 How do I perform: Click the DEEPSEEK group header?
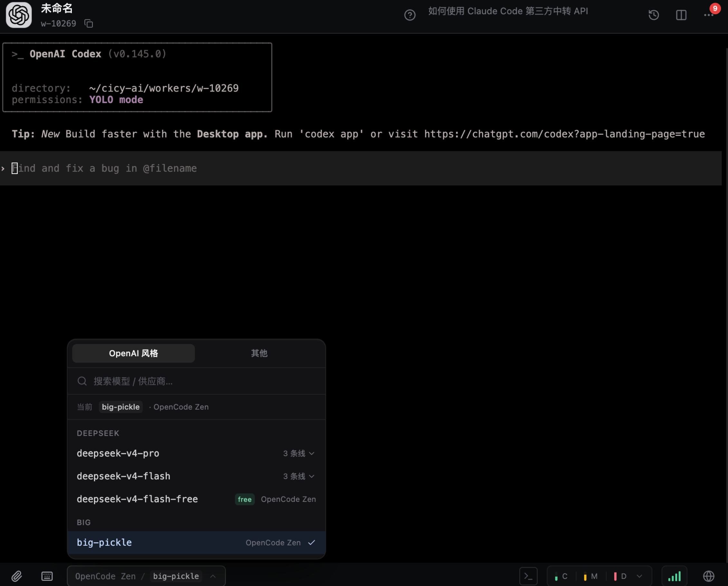[98, 433]
